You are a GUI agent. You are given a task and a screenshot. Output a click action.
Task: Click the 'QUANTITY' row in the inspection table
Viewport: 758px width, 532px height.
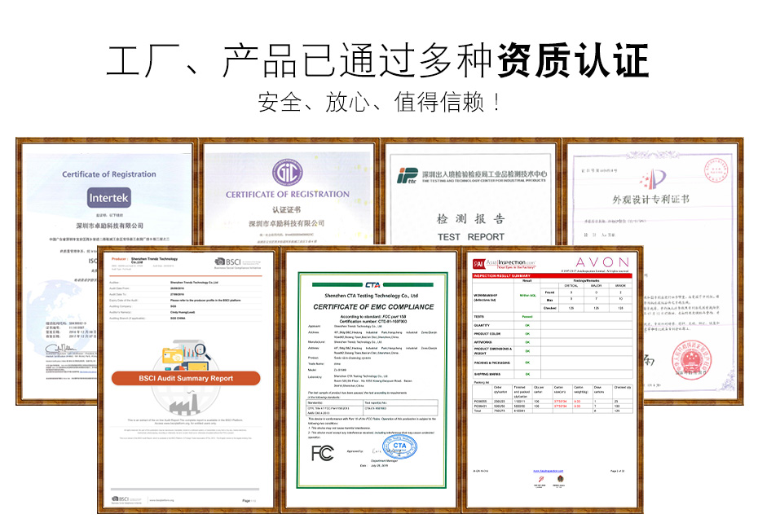[x=552, y=325]
